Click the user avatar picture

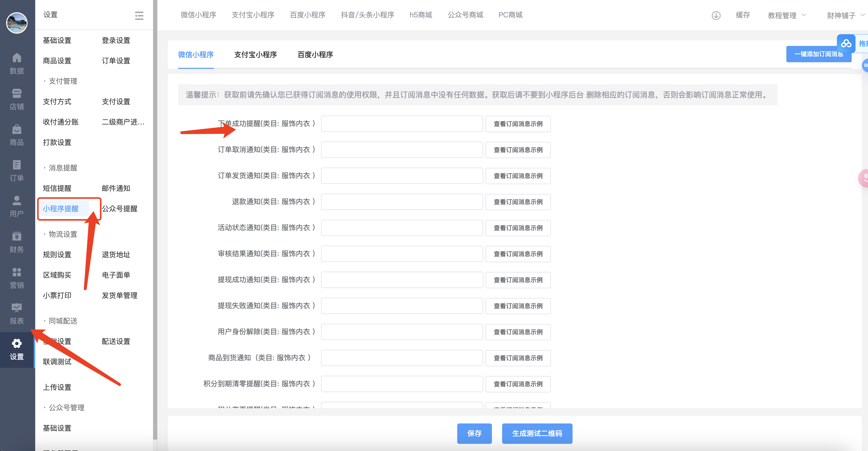coord(17,23)
